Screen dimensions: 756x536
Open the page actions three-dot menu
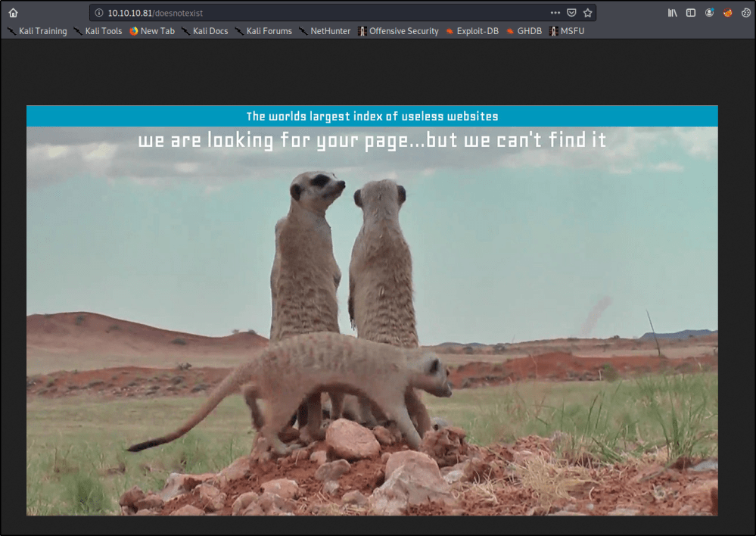click(x=555, y=13)
